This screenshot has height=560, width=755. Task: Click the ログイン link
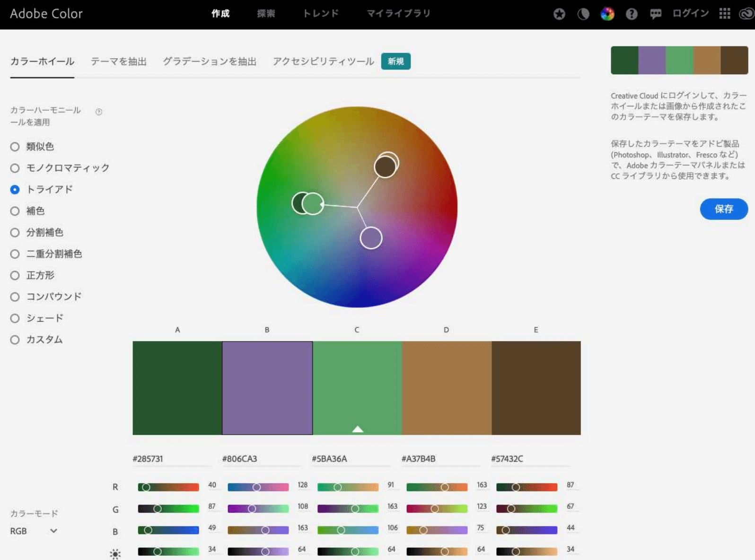(691, 14)
